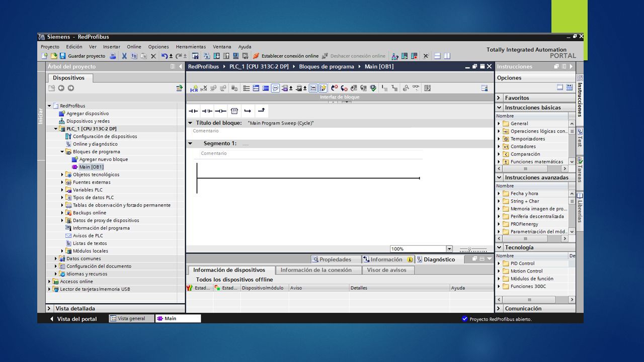Insert an empty box instruction
Viewport: 644px width, 362px height.
coord(234,111)
